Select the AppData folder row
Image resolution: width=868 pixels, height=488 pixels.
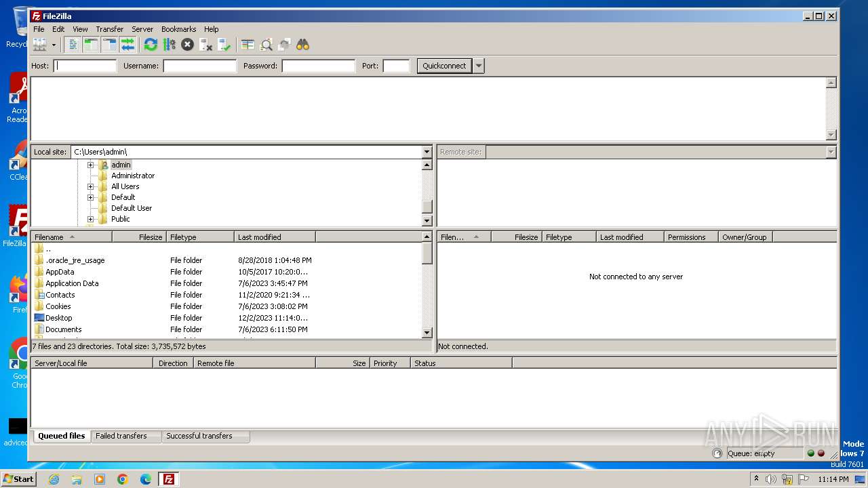226,272
